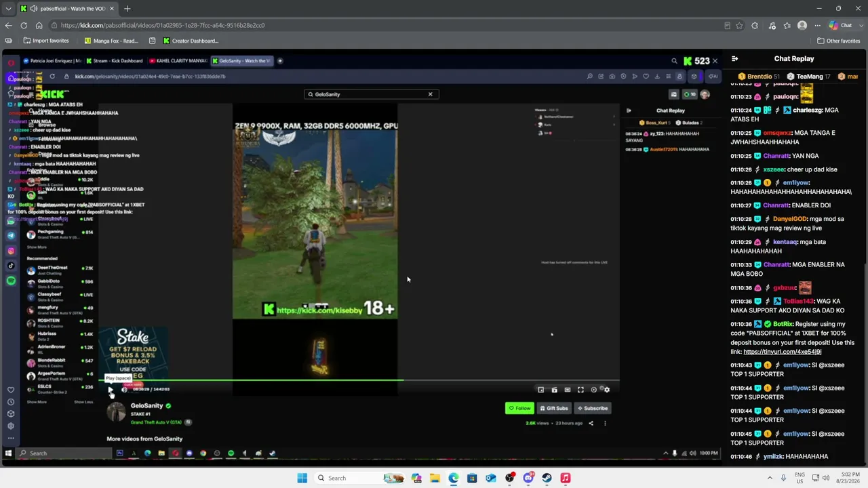868x488 pixels.
Task: Close the Kick 523 overlay
Action: point(715,61)
